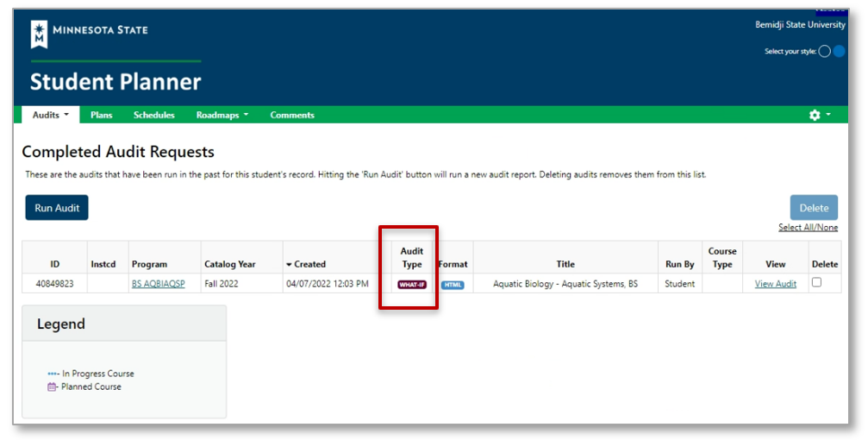Go to the Comments tab
868x440 pixels.
point(292,115)
